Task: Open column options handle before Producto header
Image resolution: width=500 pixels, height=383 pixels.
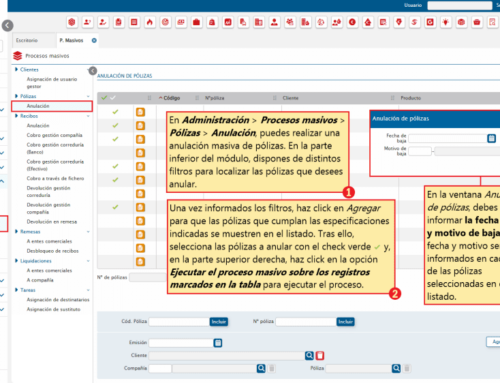Action: click(x=392, y=98)
